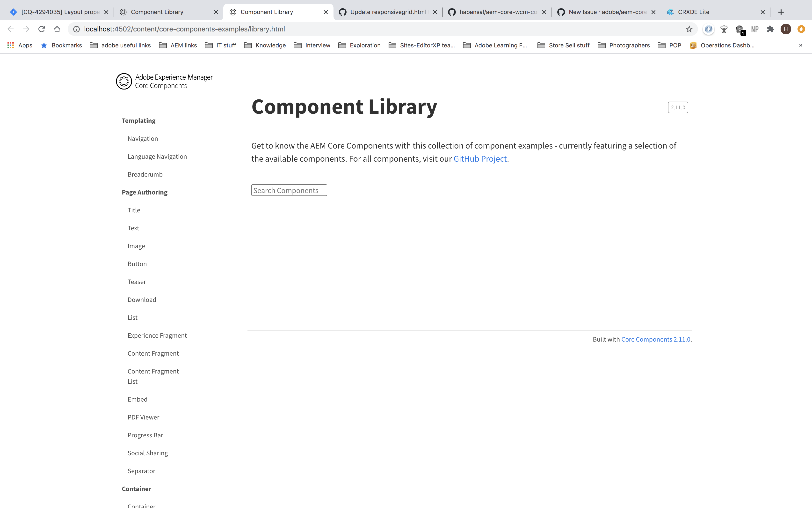The width and height of the screenshot is (812, 508).
Task: Click the Search Components field
Action: coord(289,191)
